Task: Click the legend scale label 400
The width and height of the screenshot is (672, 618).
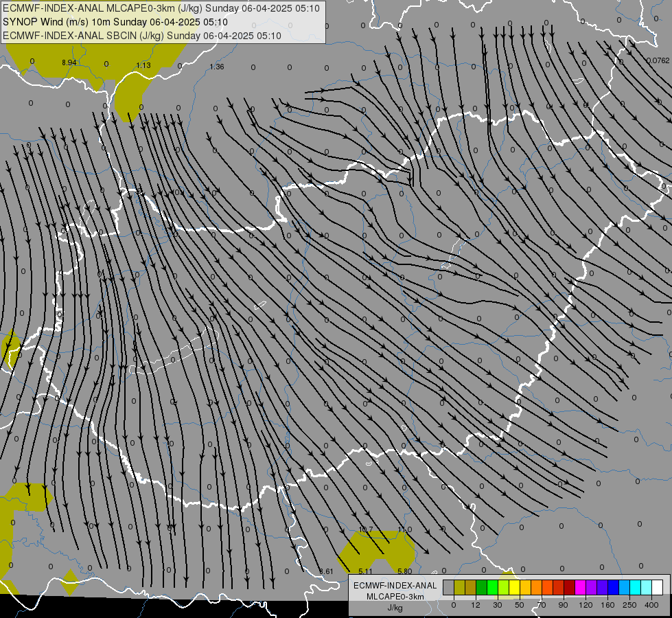Action: click(x=651, y=605)
